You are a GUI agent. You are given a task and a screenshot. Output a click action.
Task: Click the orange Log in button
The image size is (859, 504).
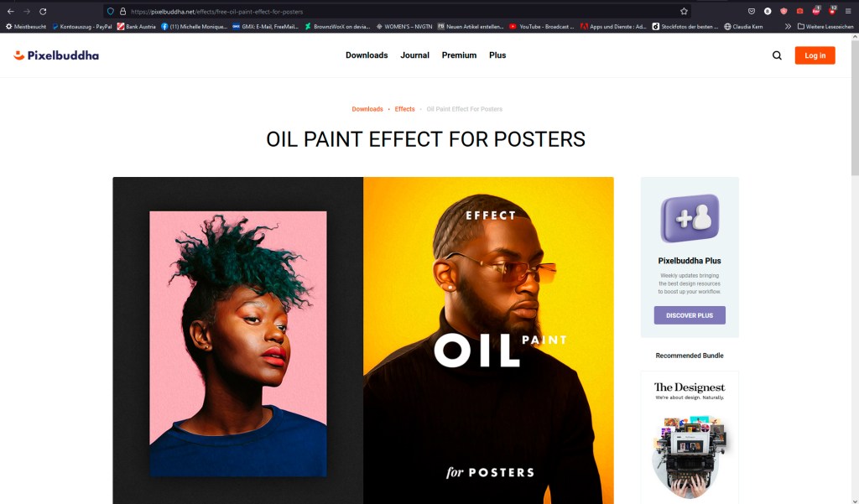[x=815, y=55]
